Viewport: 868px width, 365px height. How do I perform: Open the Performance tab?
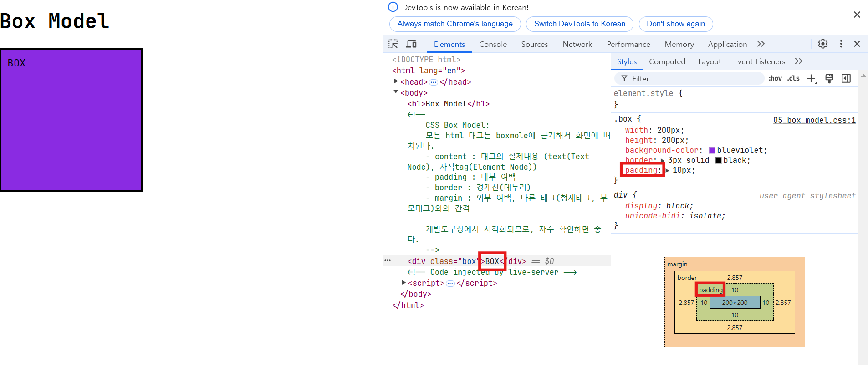coord(628,44)
